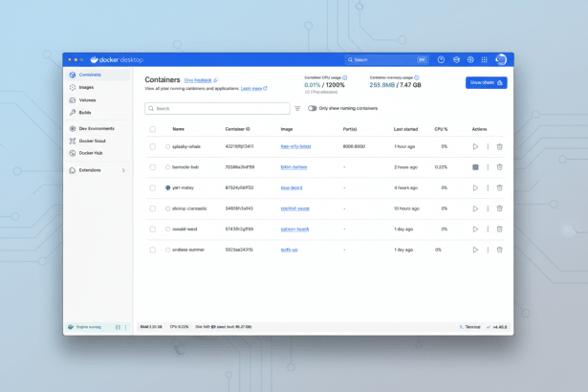588x392 pixels.
Task: Select the barnacle-bob row checkbox
Action: point(153,167)
